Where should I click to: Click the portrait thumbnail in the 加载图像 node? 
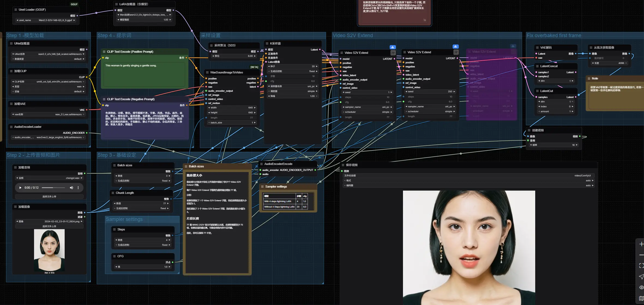pyautogui.click(x=49, y=250)
